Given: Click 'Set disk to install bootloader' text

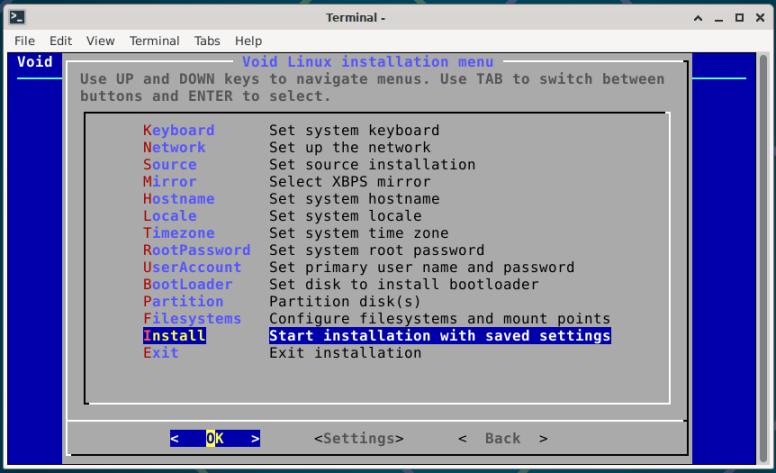Looking at the screenshot, I should click(x=403, y=284).
